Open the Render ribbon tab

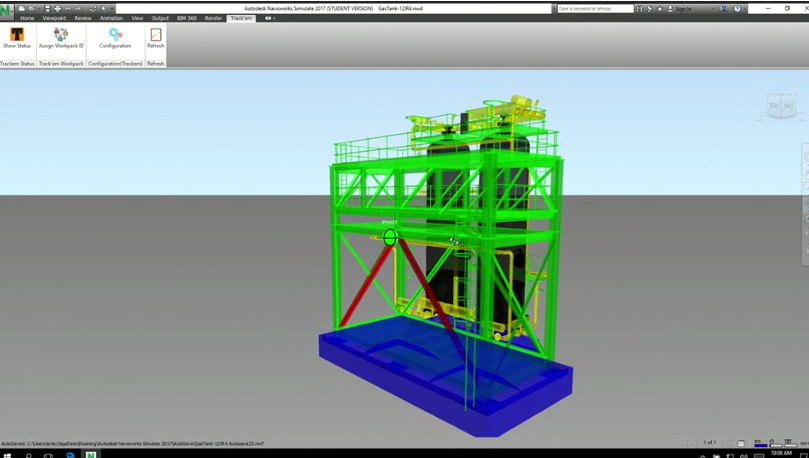click(213, 18)
